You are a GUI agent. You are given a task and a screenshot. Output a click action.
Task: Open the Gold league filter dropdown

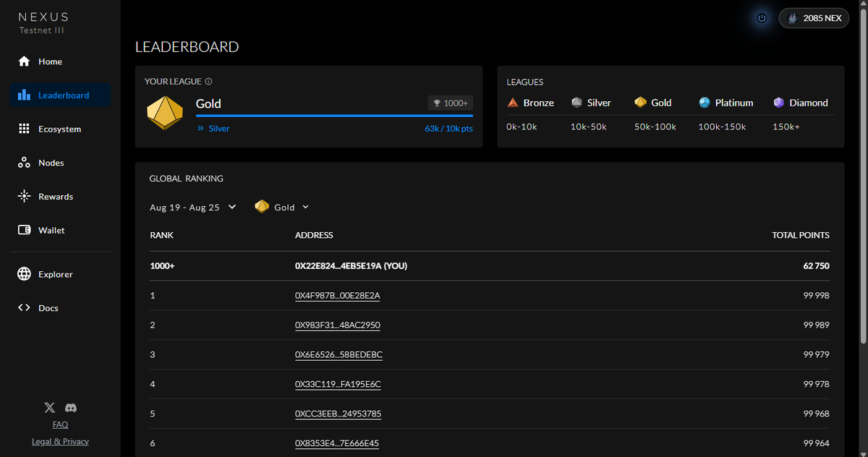(282, 207)
